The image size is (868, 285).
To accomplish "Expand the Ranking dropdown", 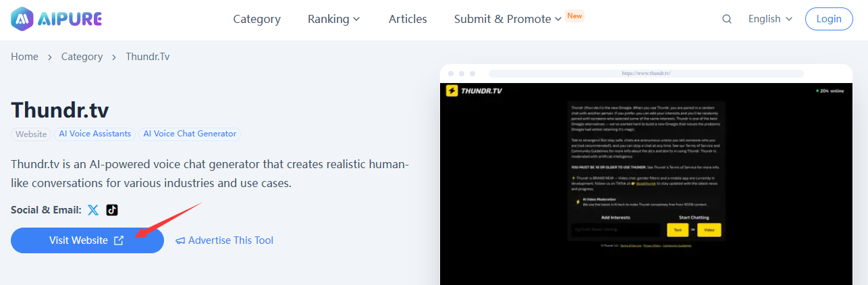I will click(x=334, y=19).
